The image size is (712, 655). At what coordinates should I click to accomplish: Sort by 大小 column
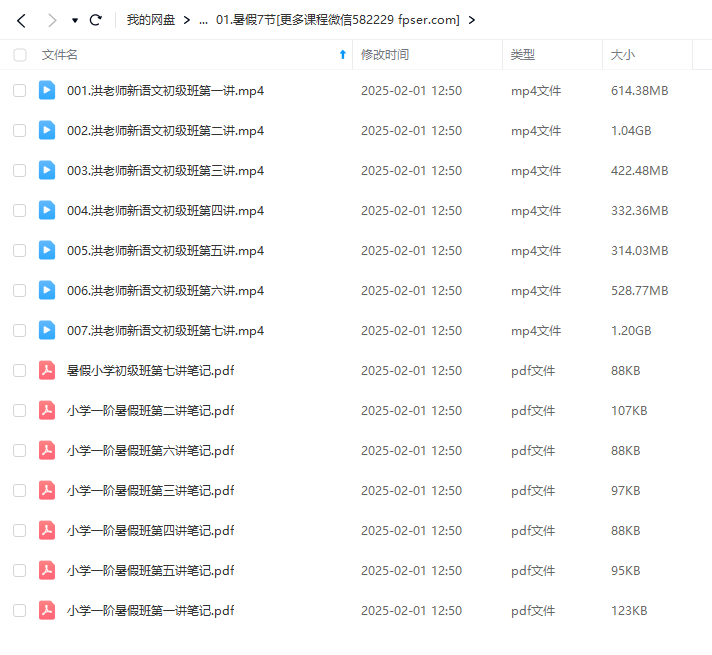[x=623, y=55]
